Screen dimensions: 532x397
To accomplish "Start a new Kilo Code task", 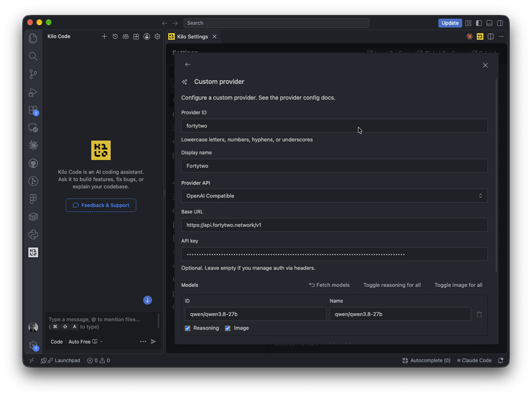I will 104,36.
